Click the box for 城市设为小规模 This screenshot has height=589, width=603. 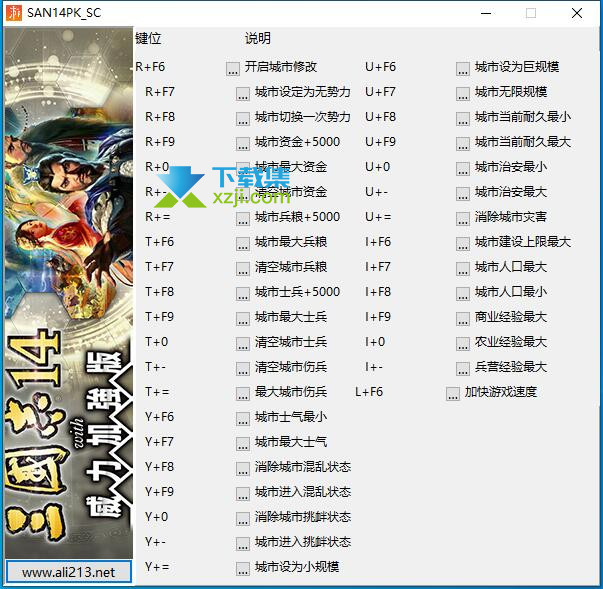pyautogui.click(x=243, y=568)
